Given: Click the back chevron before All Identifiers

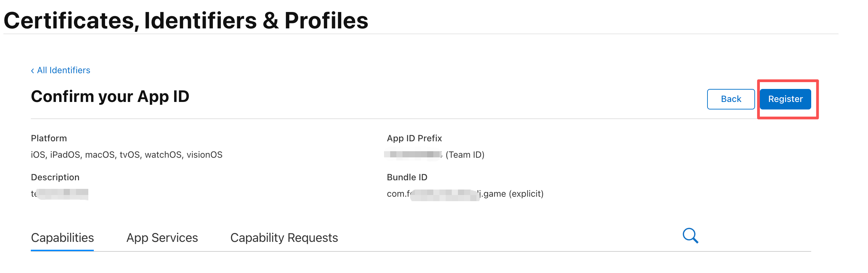Looking at the screenshot, I should [33, 71].
